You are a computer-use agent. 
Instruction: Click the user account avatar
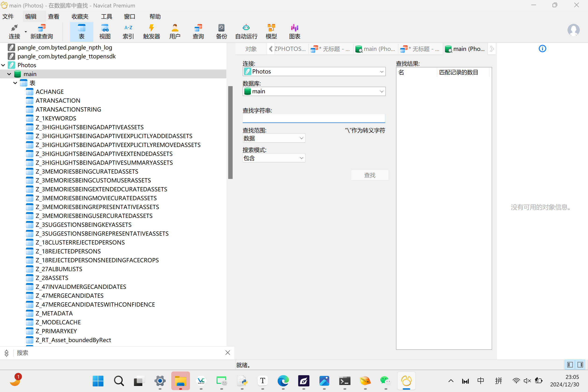573,30
